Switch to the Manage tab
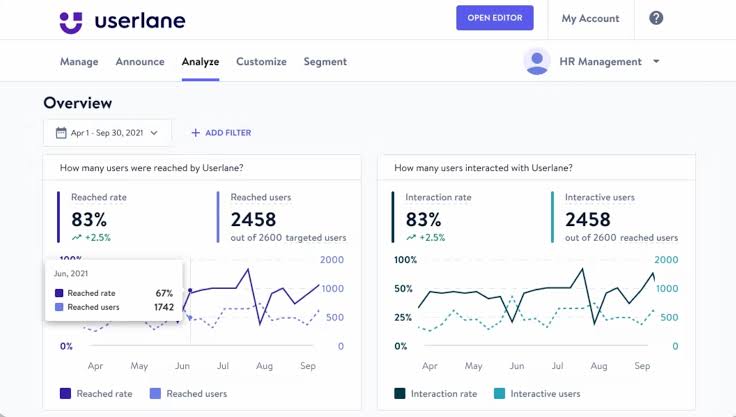 coord(79,62)
